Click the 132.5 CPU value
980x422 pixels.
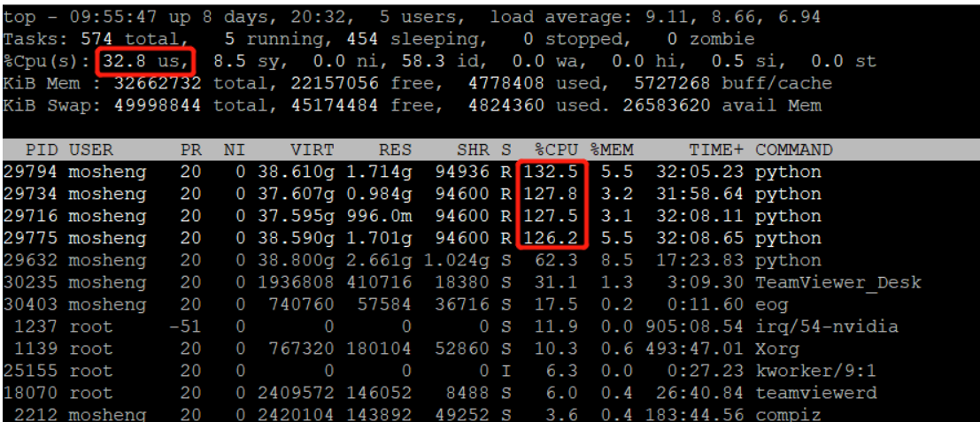tap(552, 172)
